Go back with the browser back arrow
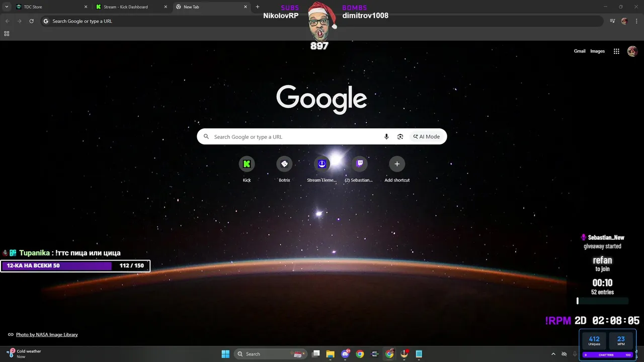The image size is (644, 362). coord(7,21)
